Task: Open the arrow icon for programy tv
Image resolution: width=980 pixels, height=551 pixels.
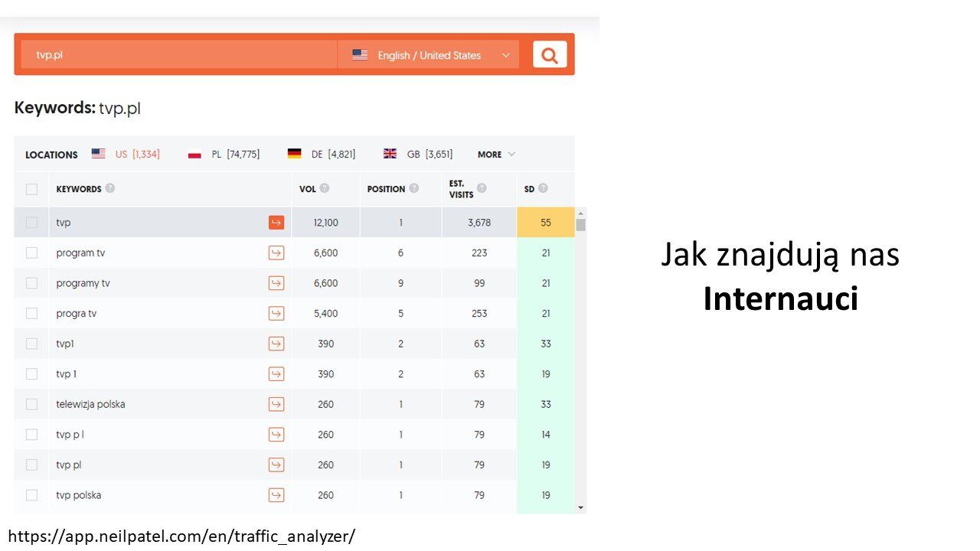Action: click(x=276, y=283)
